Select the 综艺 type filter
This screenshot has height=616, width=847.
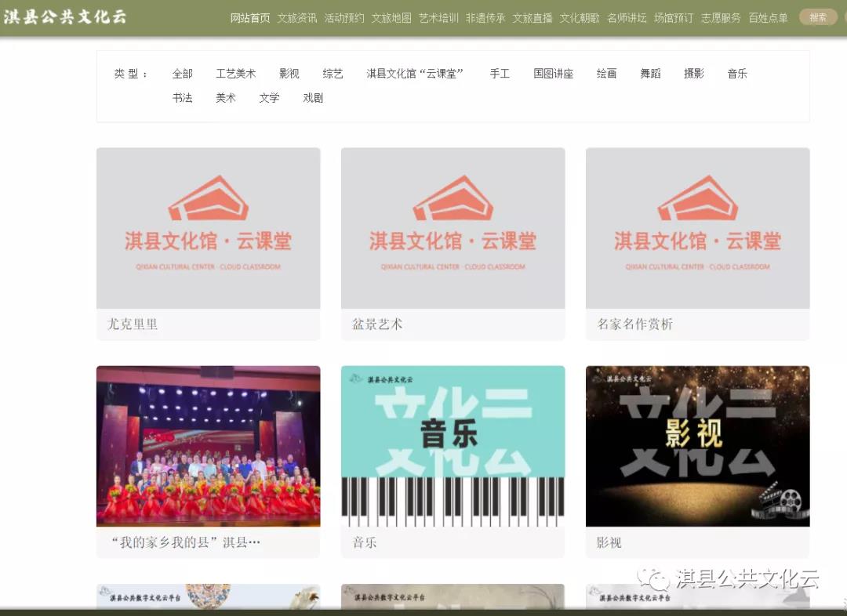[333, 74]
